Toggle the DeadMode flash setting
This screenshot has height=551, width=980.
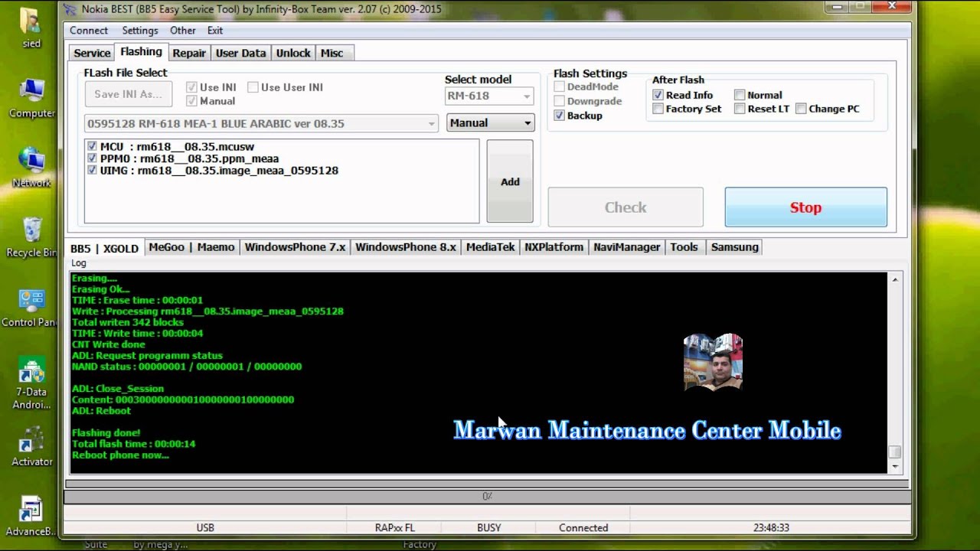click(560, 86)
